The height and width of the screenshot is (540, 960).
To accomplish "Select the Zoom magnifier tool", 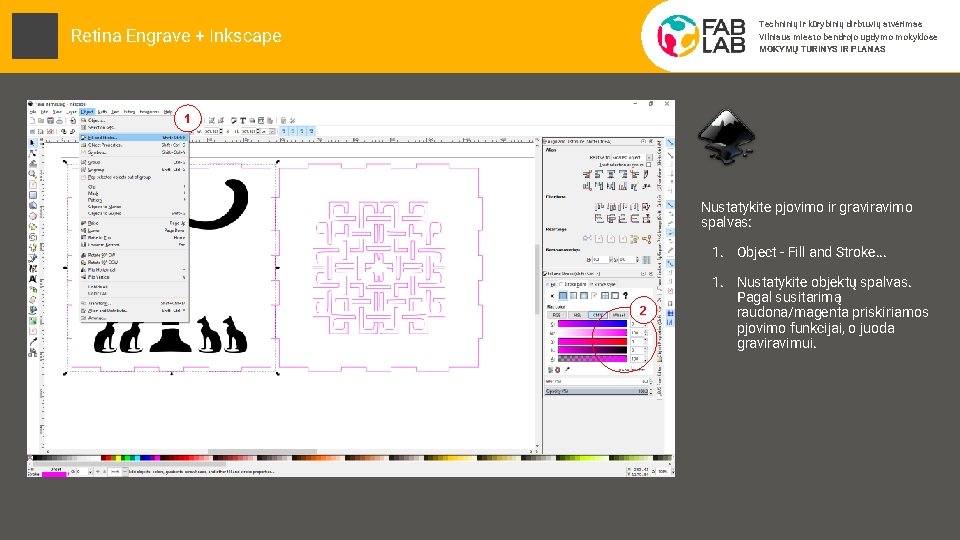I will (33, 174).
